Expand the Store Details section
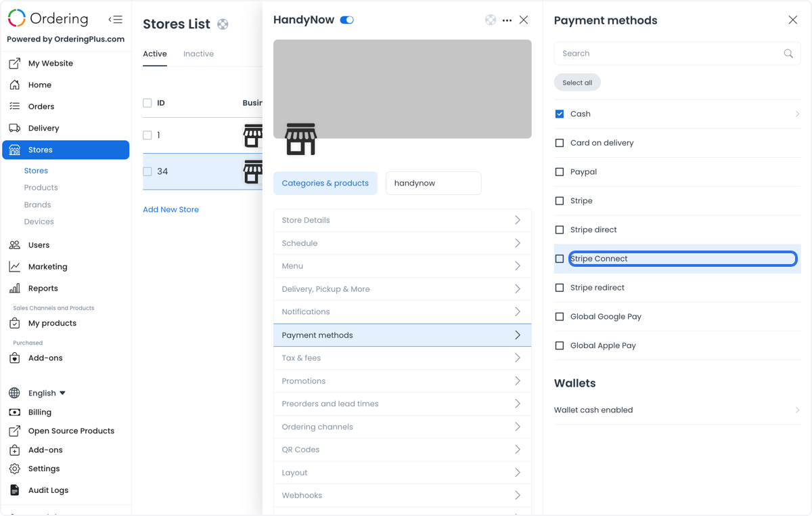812x516 pixels. coord(402,220)
